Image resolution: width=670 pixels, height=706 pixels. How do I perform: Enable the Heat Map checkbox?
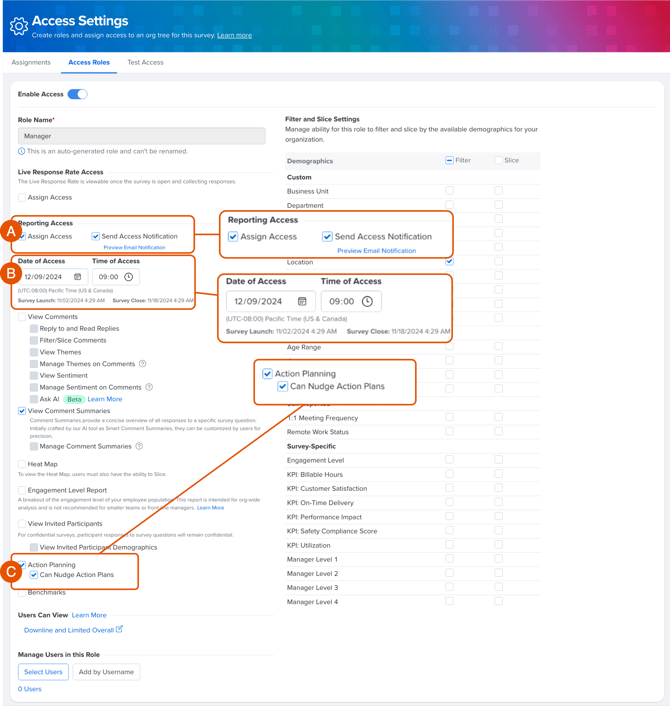point(22,464)
